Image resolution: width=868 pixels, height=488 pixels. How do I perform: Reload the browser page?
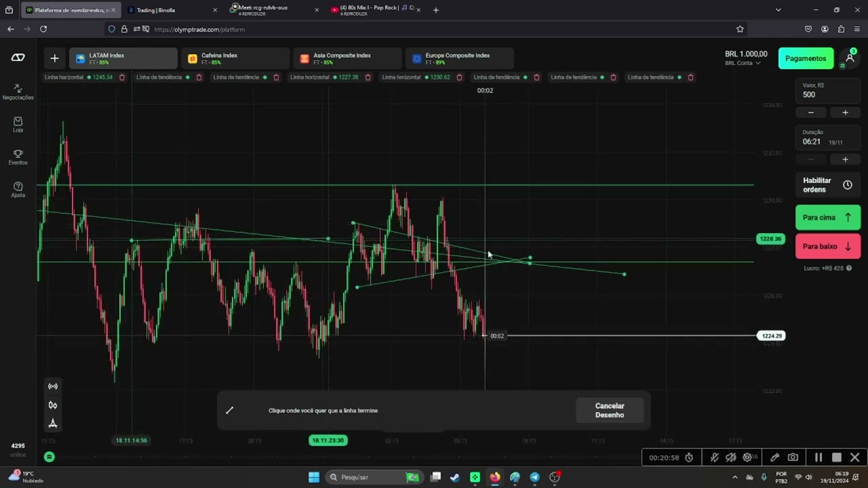point(43,29)
